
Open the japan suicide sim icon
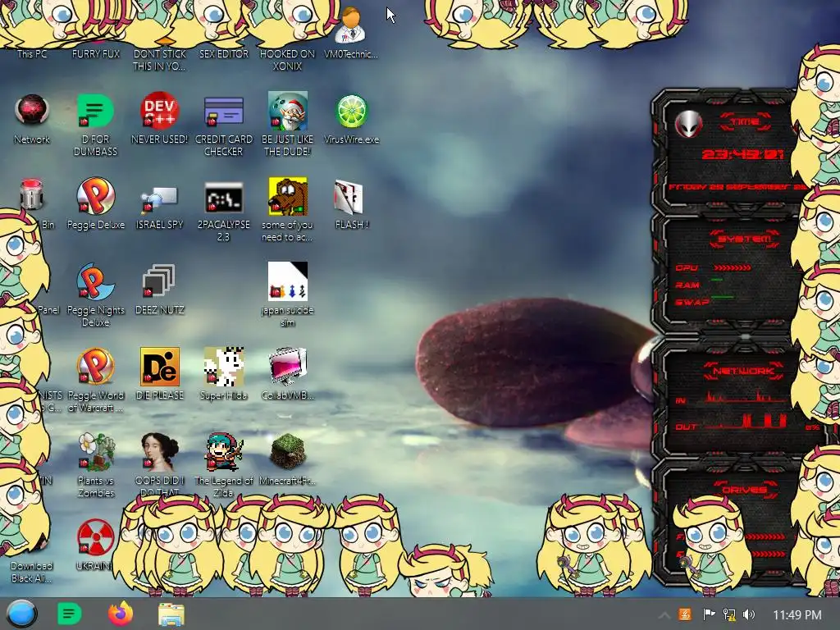(x=288, y=281)
